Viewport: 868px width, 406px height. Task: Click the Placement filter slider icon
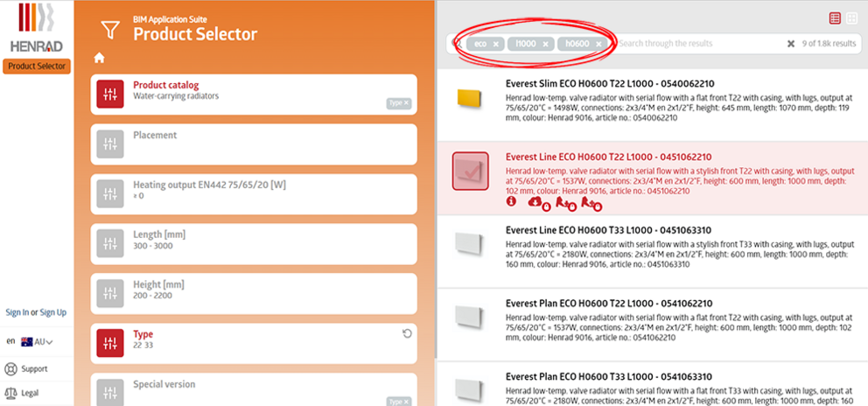click(x=110, y=144)
